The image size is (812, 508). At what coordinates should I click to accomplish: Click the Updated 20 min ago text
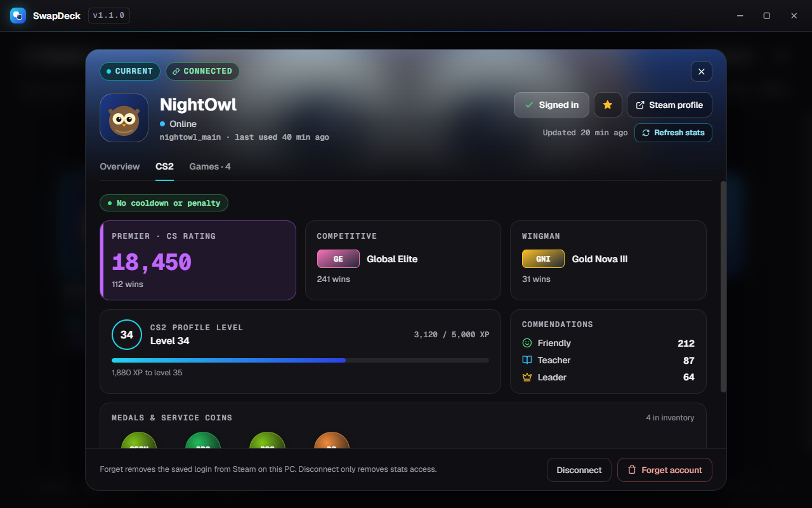click(585, 133)
